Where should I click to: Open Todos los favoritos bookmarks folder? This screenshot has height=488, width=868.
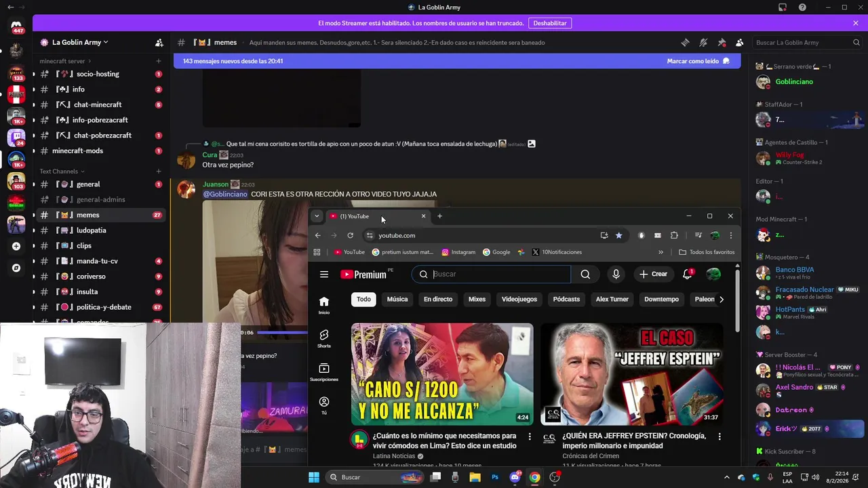pyautogui.click(x=707, y=252)
